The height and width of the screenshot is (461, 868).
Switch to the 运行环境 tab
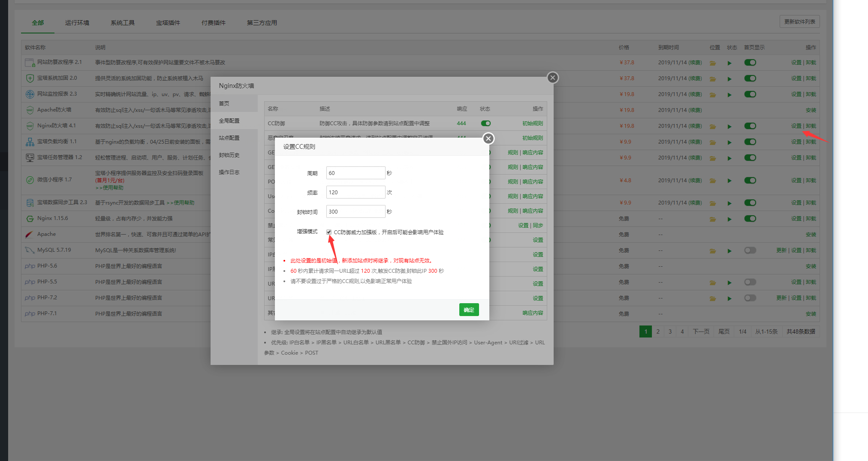77,23
